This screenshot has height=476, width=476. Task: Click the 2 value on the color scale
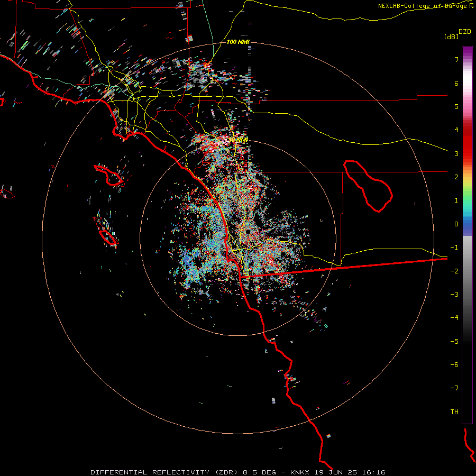pyautogui.click(x=456, y=177)
